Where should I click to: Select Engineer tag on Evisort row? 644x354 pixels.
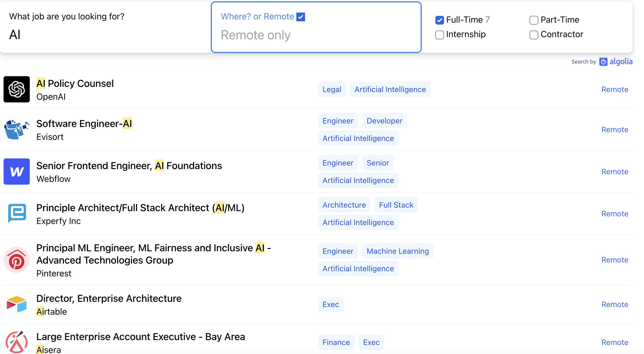pyautogui.click(x=338, y=121)
